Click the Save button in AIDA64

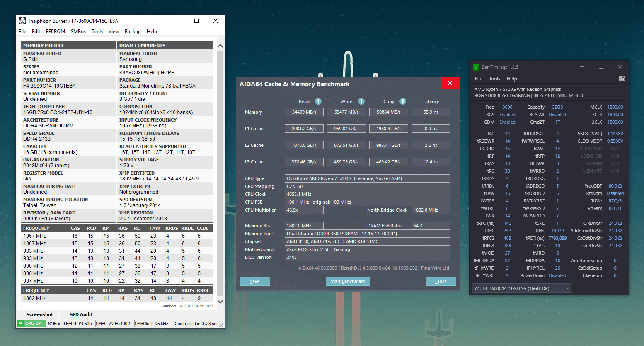[254, 281]
